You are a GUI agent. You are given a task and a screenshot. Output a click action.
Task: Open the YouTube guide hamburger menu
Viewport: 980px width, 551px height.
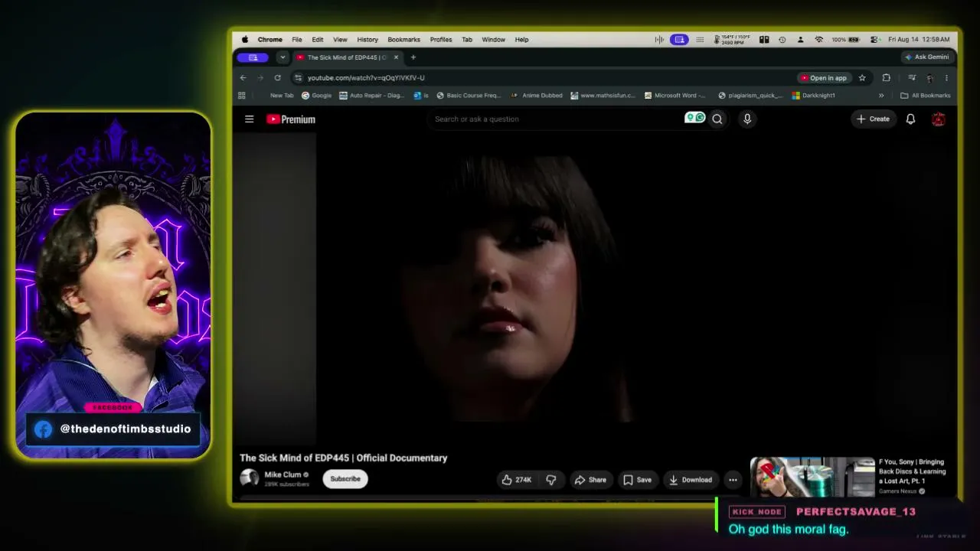tap(249, 119)
